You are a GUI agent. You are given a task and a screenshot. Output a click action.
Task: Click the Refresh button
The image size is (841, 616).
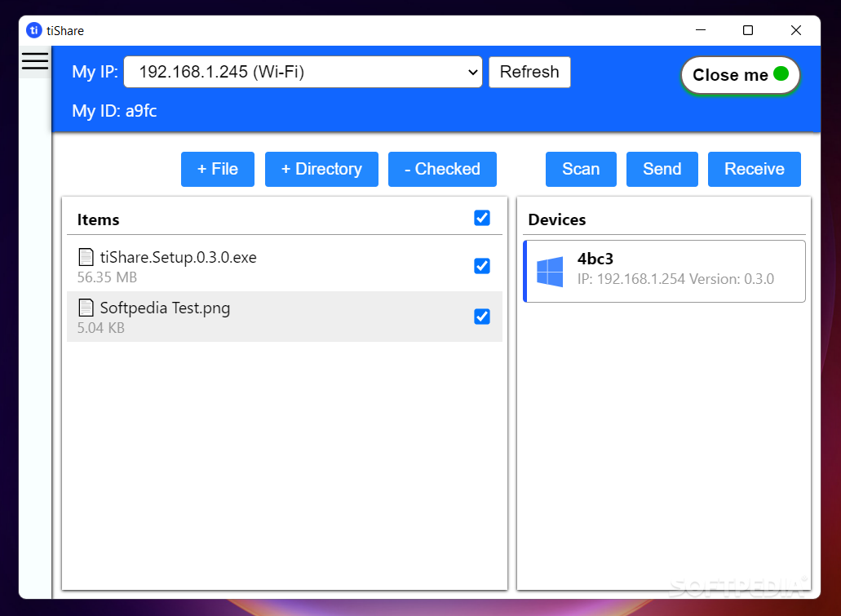pos(529,72)
